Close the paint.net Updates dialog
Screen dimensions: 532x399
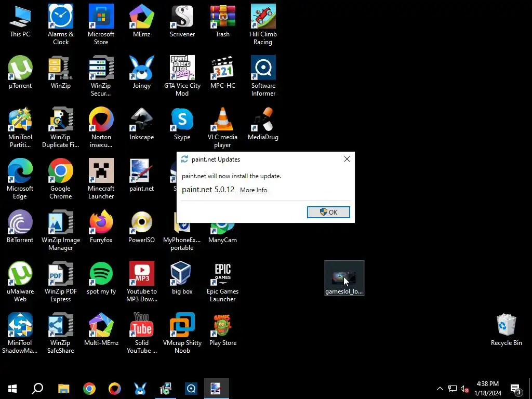(x=347, y=159)
